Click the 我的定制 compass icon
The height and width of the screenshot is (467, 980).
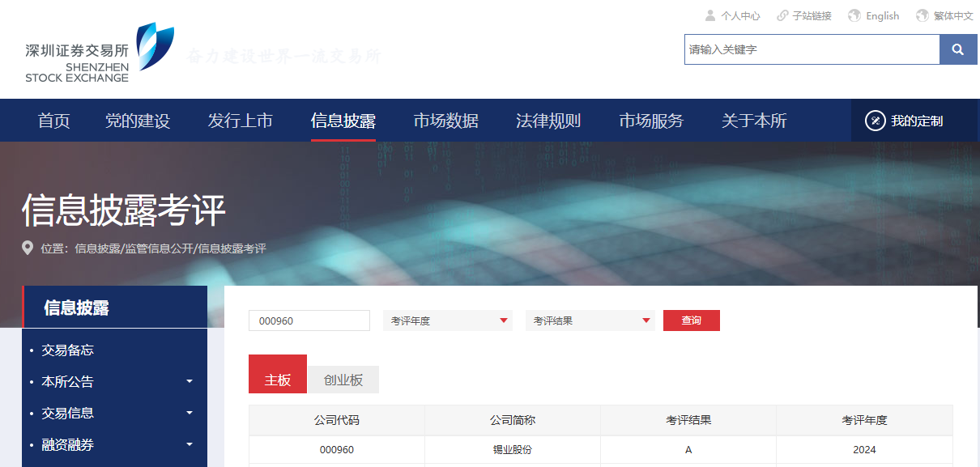point(875,121)
